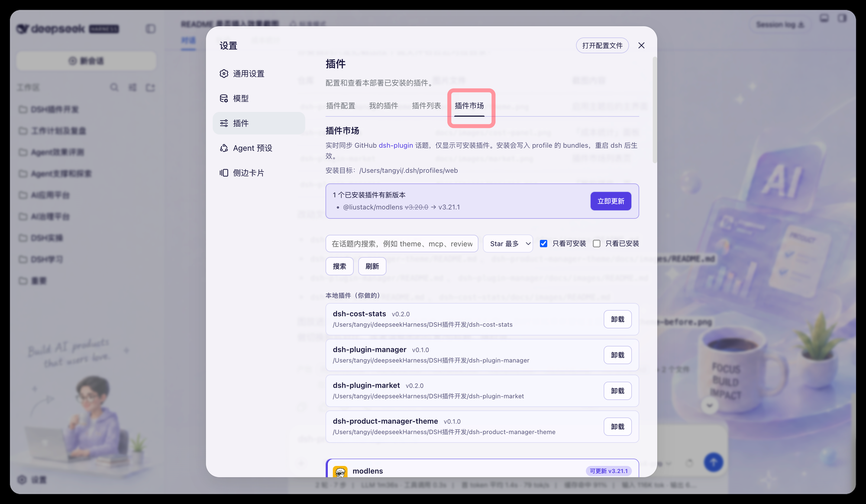Click the 打开配置文件 button
Screen dimensions: 866x504
(602, 45)
